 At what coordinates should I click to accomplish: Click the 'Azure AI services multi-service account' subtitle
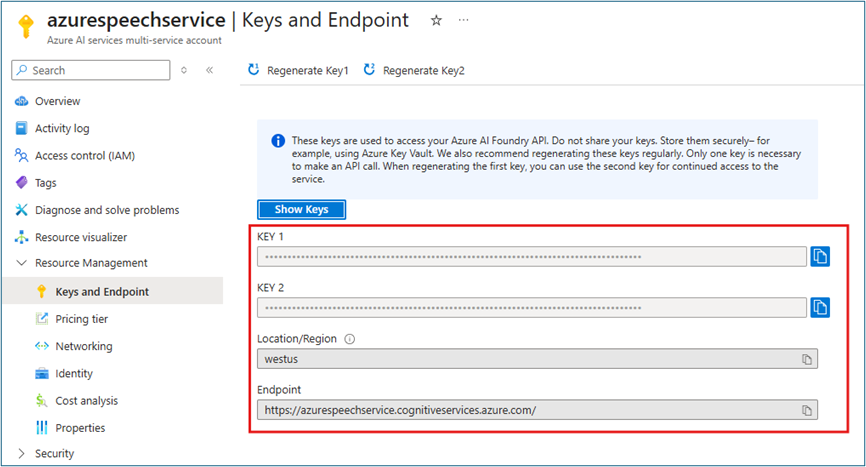pos(134,40)
